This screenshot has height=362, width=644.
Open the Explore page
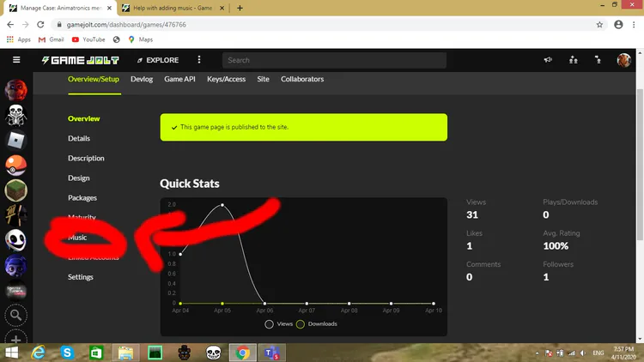158,60
